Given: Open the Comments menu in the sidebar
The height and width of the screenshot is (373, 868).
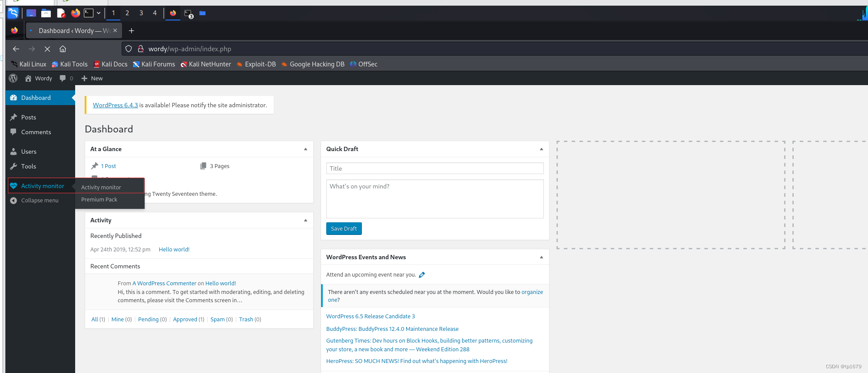Looking at the screenshot, I should [x=40, y=132].
